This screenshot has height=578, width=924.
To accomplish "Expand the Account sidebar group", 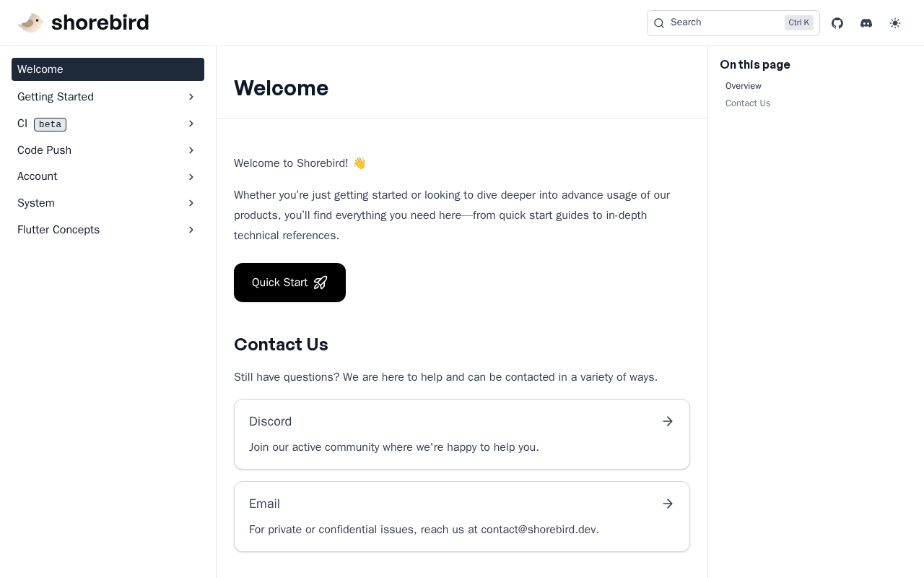I will 191,177.
